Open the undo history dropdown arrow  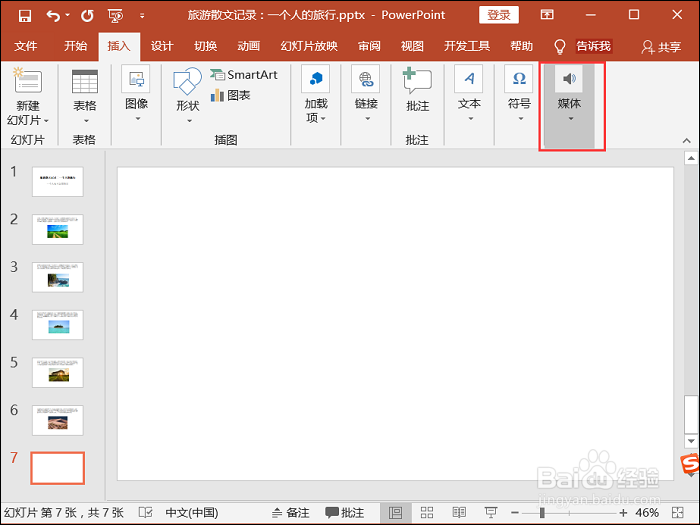point(67,15)
